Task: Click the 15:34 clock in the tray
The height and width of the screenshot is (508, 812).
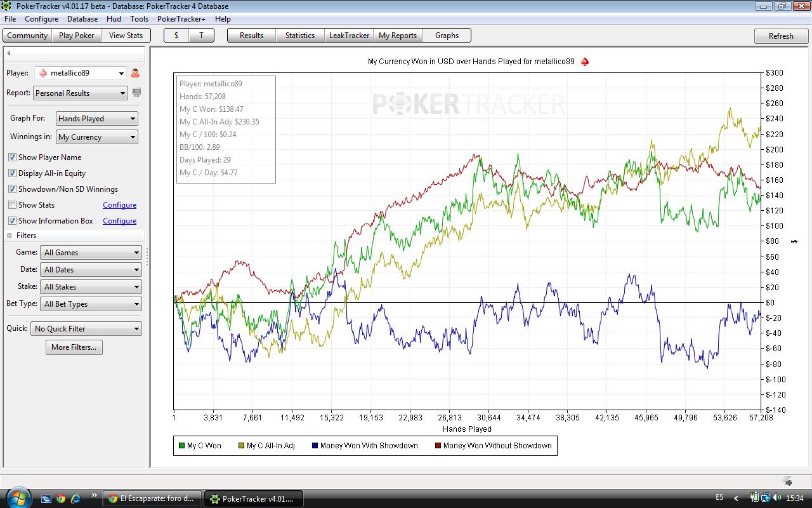Action: [x=794, y=498]
